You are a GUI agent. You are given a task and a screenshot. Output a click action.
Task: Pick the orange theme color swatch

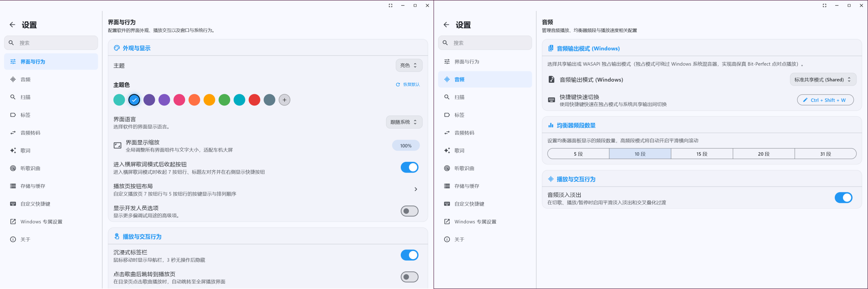[209, 100]
